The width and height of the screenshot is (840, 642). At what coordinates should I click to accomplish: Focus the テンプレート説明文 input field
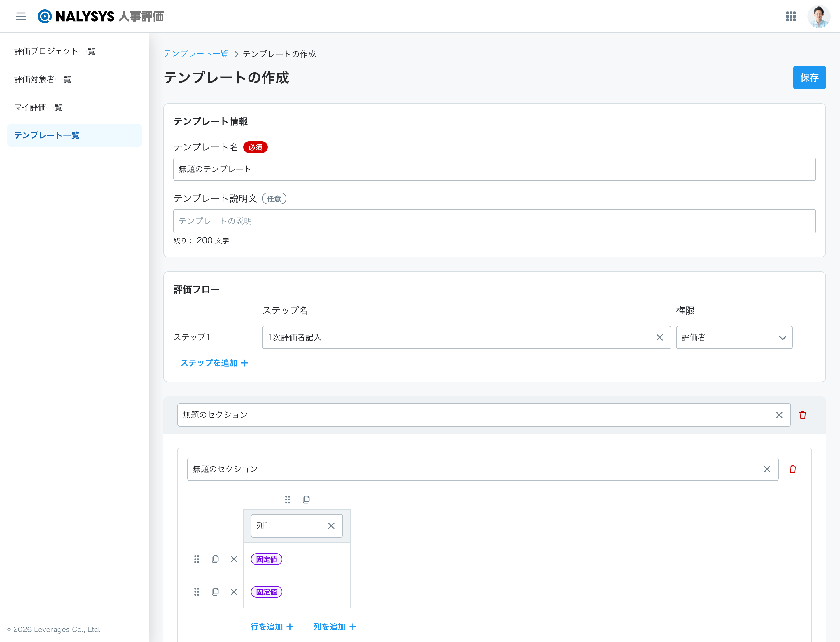tap(494, 221)
